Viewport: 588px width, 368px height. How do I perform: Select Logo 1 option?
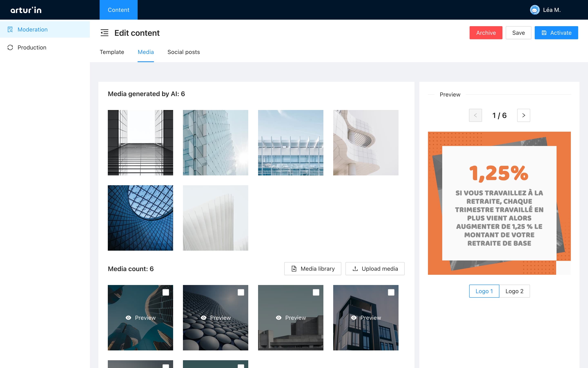[x=484, y=291]
